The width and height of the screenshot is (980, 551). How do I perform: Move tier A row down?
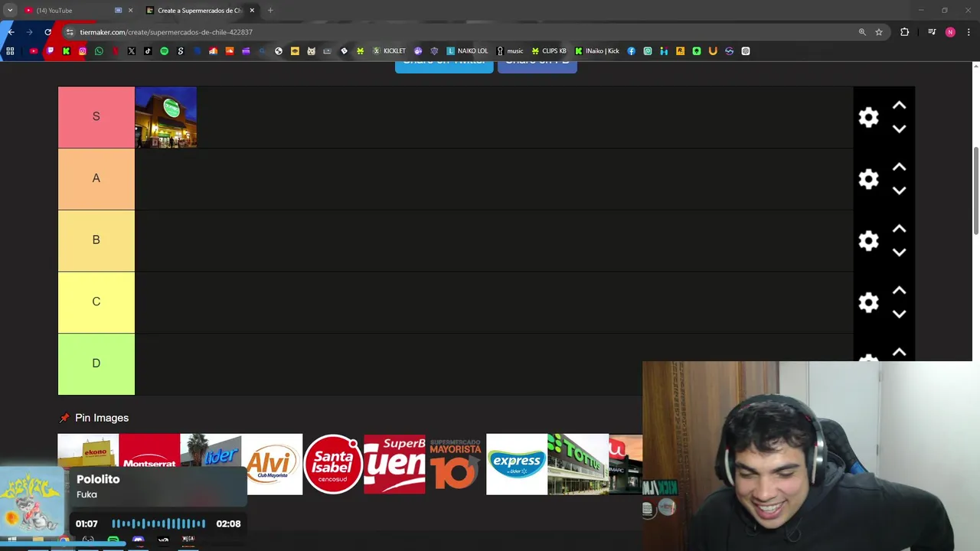point(899,191)
